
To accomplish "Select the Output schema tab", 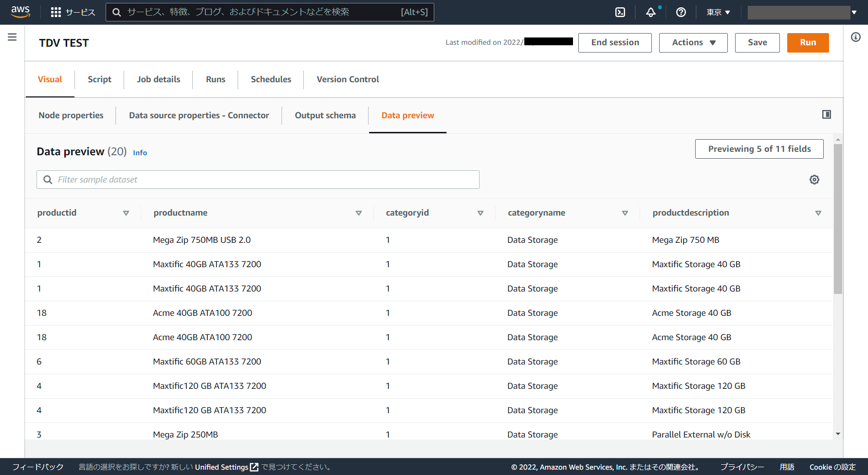I will (x=325, y=115).
